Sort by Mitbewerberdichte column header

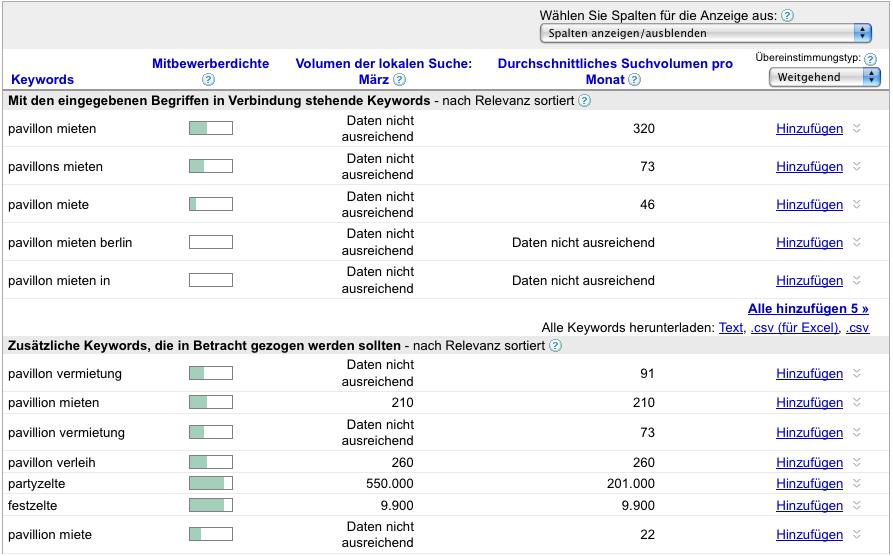(210, 63)
